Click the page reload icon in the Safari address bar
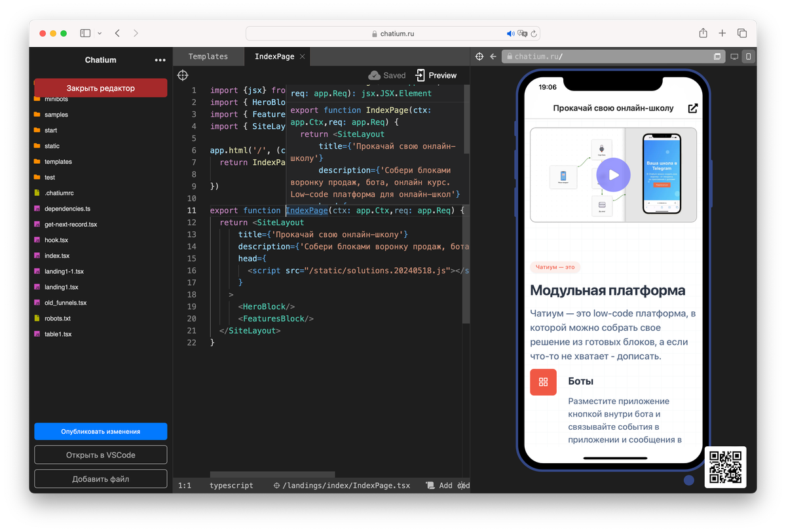The height and width of the screenshot is (532, 786). (534, 33)
